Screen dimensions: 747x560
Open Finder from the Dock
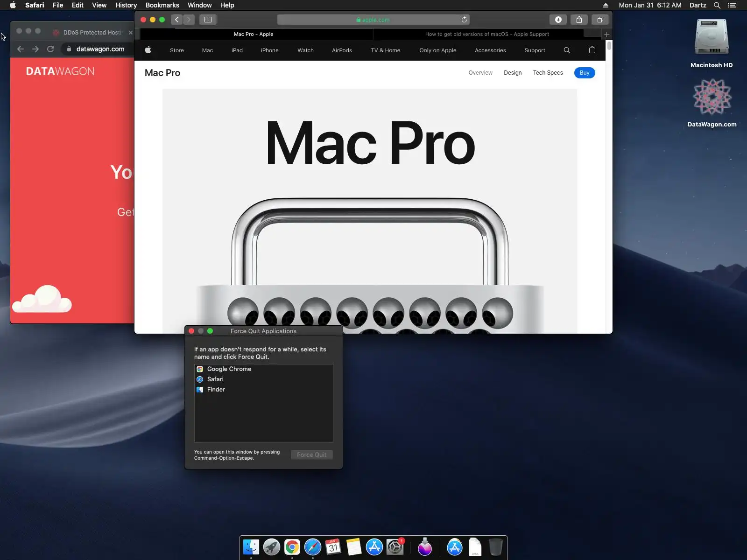pos(251,547)
